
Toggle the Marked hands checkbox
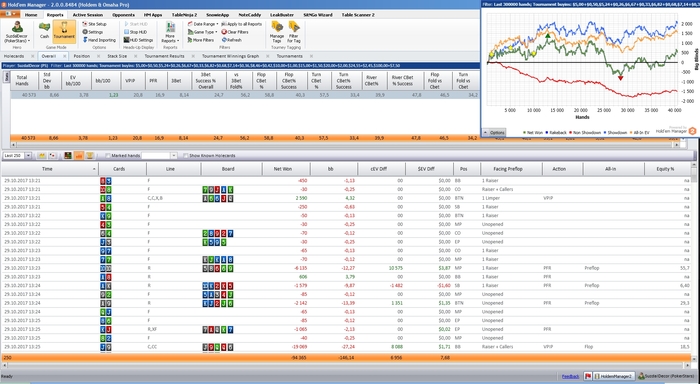click(108, 155)
